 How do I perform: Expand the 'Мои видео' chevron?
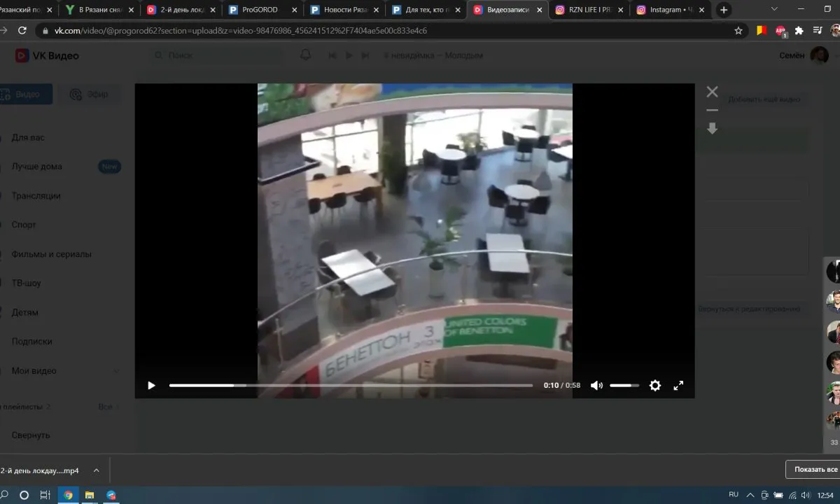(x=116, y=371)
